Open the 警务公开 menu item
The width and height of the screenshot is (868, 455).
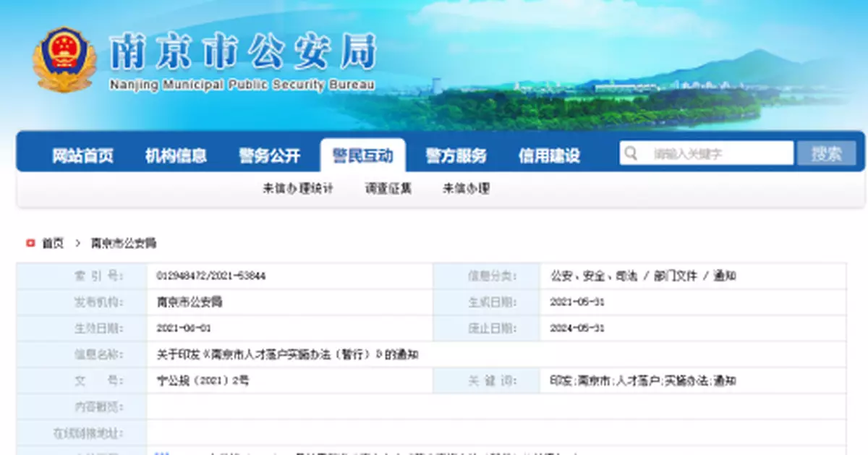[269, 156]
